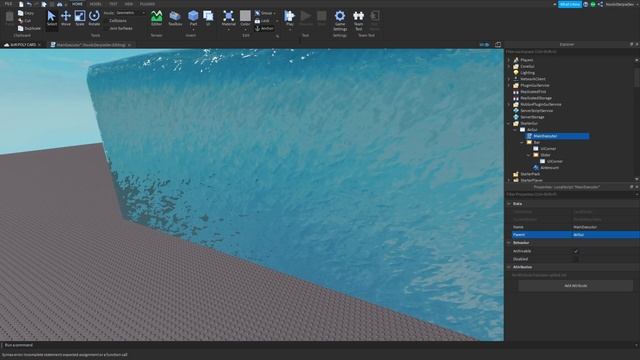Image resolution: width=640 pixels, height=360 pixels.
Task: Collapse the Data section in Properties
Action: coord(509,203)
